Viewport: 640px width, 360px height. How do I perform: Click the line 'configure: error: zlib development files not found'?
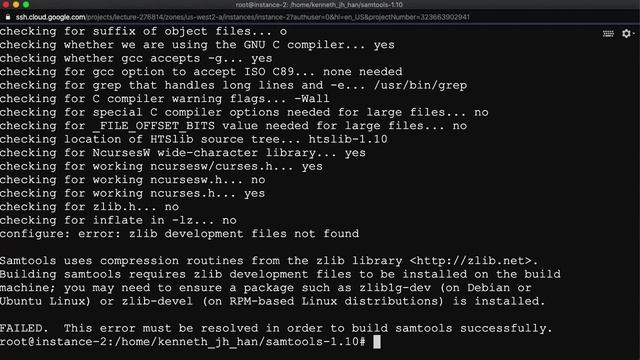click(x=180, y=234)
